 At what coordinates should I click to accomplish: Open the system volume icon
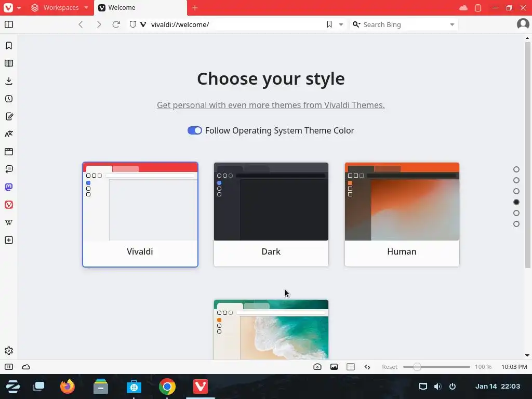pyautogui.click(x=437, y=386)
